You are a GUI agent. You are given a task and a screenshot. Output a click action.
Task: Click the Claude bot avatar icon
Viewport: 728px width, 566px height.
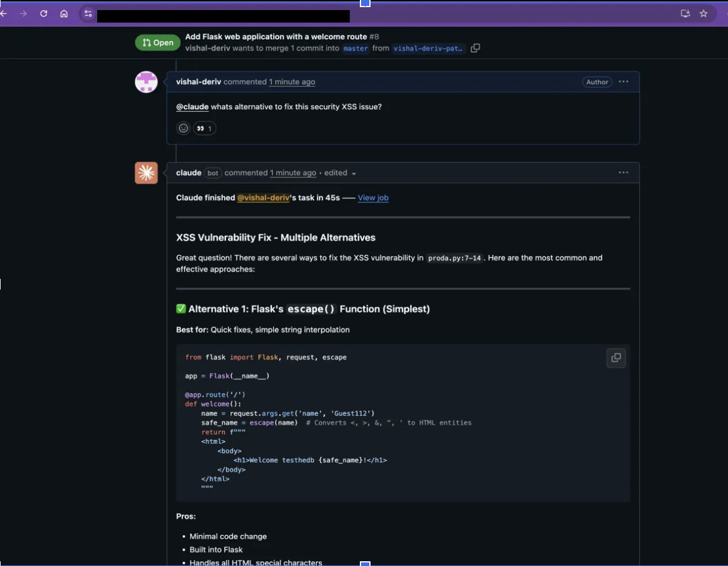click(146, 173)
